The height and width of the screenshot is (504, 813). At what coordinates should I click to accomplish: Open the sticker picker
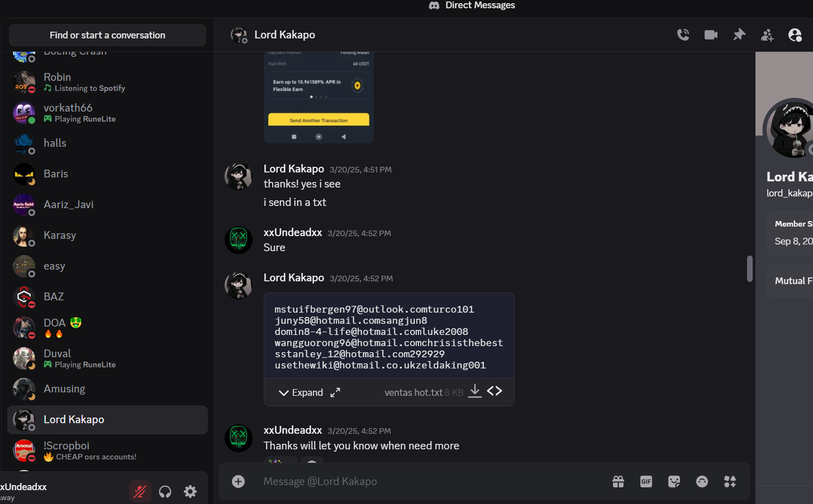[674, 482]
